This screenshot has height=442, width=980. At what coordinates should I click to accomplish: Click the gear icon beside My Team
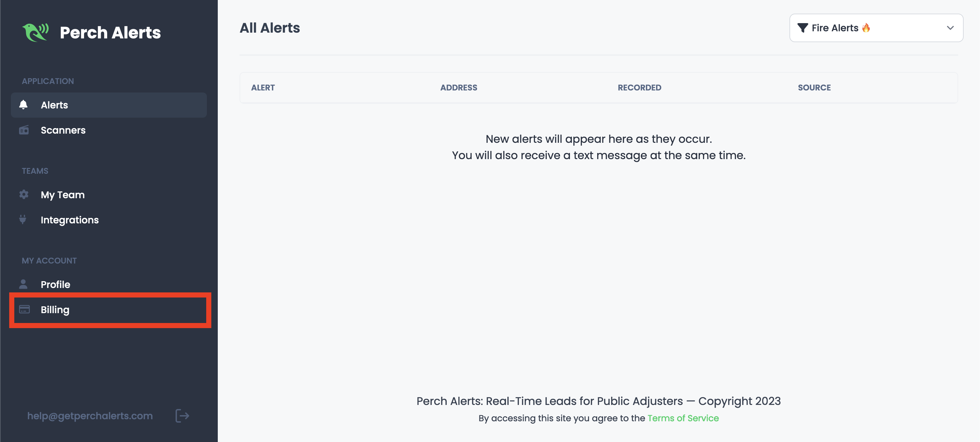(x=23, y=194)
